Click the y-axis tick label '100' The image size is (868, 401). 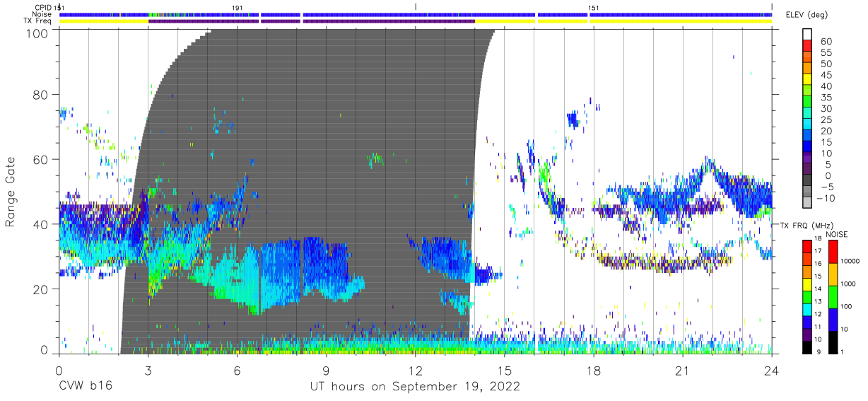(x=38, y=33)
